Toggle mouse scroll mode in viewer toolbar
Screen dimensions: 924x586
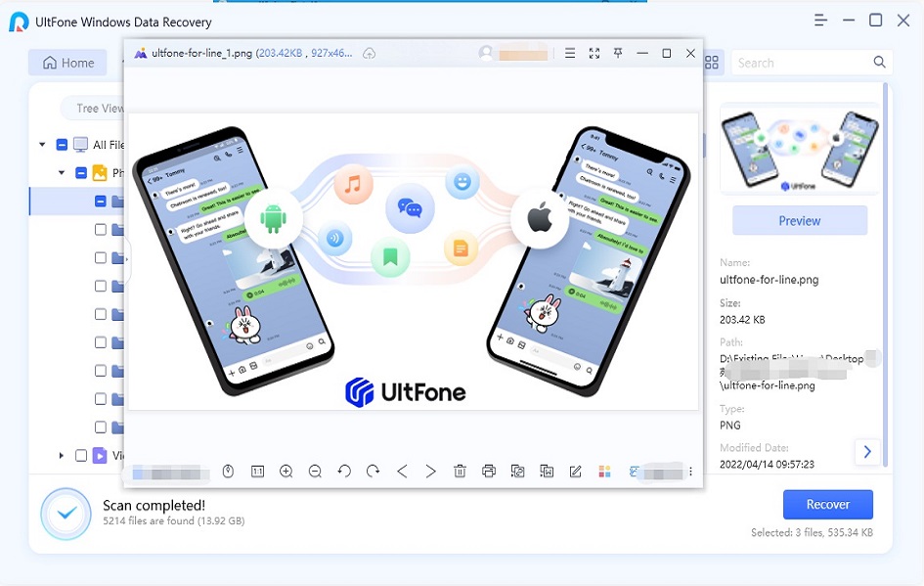pos(228,471)
